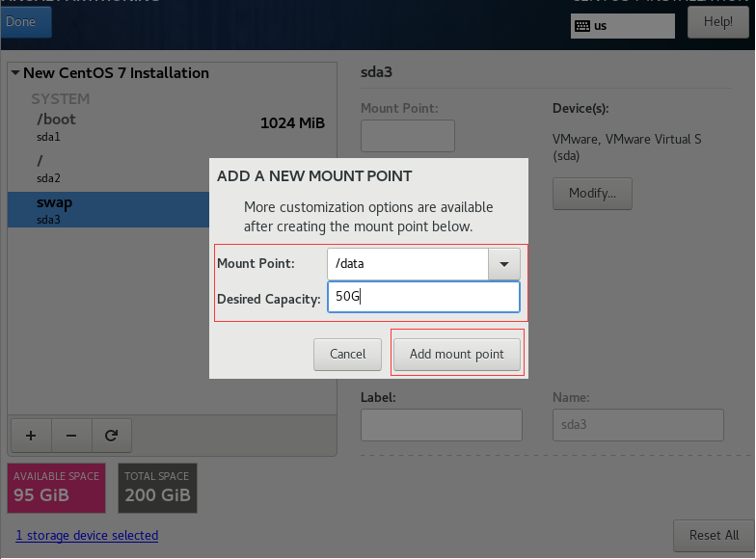This screenshot has width=756, height=559.
Task: Click the AVAILABLE SPACE 95 GiB box
Action: tap(56, 488)
